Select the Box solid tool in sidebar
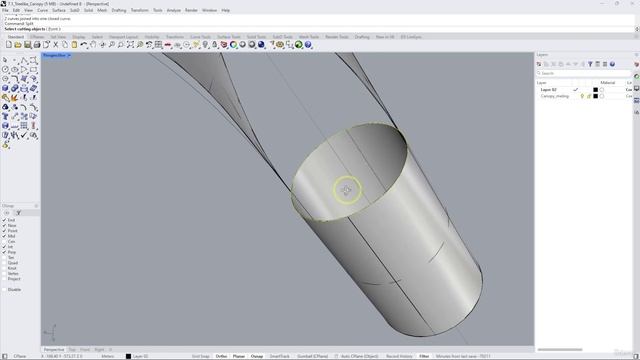The image size is (640, 360). [5, 88]
